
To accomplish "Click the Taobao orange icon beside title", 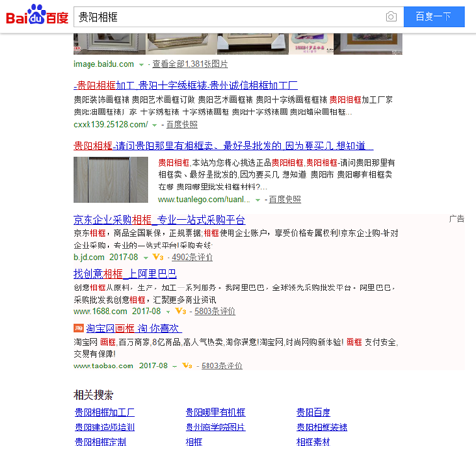I will coord(78,327).
